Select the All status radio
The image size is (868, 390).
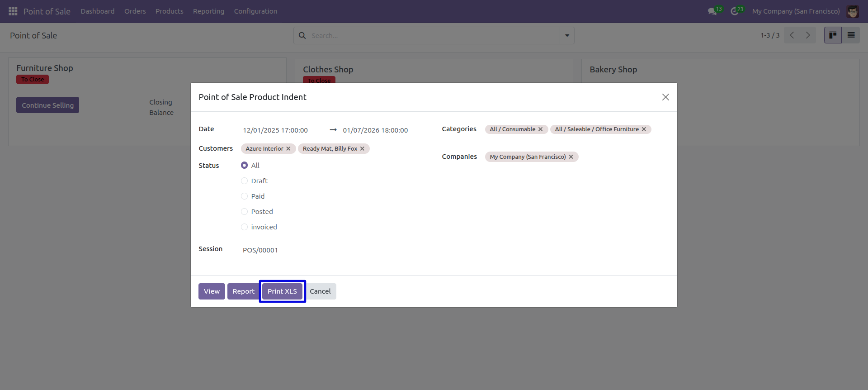click(x=244, y=166)
